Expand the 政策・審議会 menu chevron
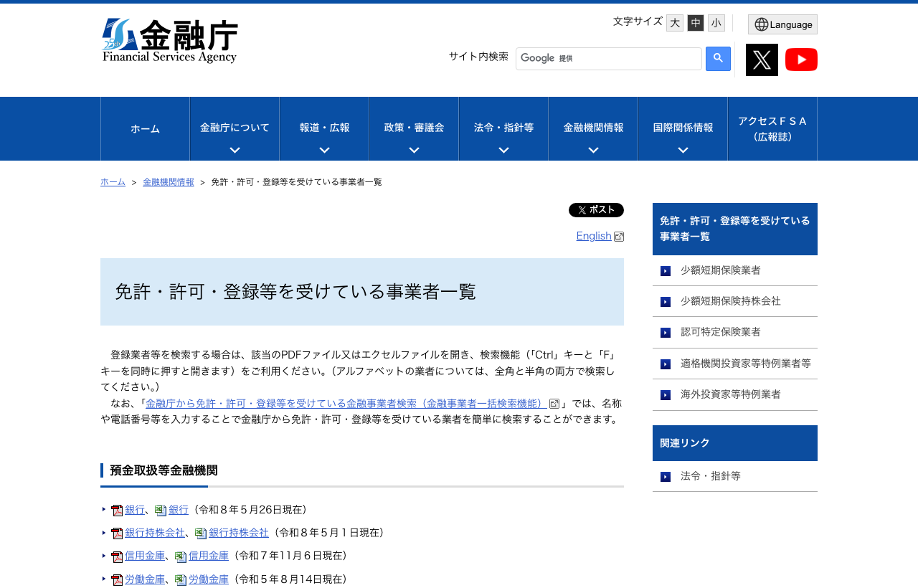The image size is (918, 588). 414,150
